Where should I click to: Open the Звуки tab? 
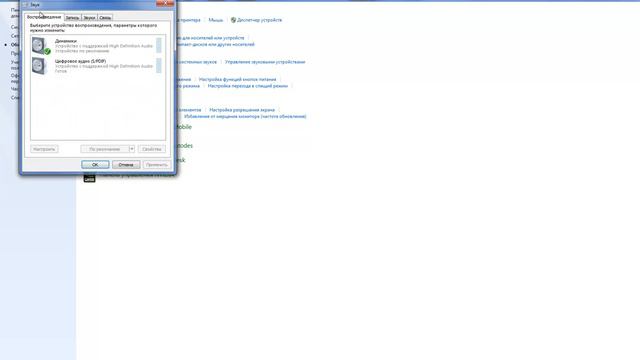pyautogui.click(x=89, y=18)
